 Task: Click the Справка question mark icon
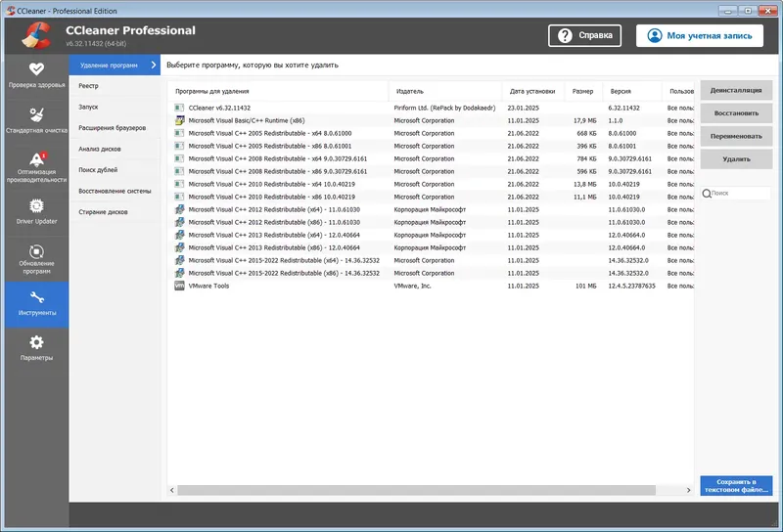565,35
